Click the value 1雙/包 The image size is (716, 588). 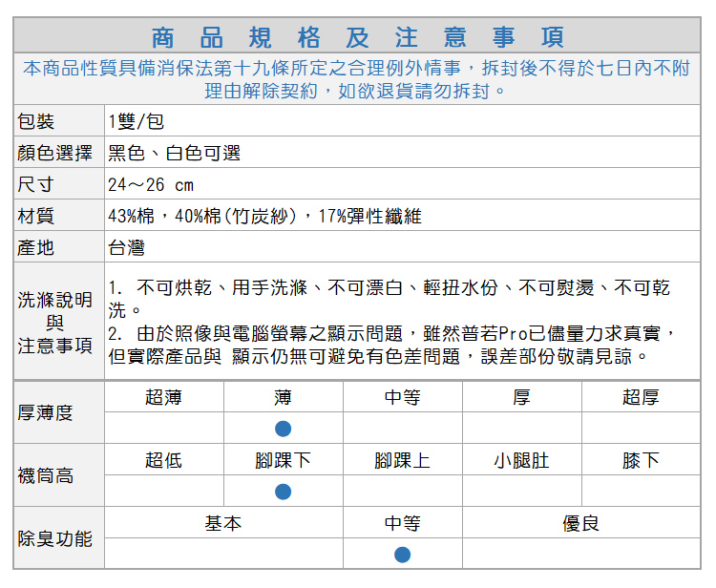point(137,121)
